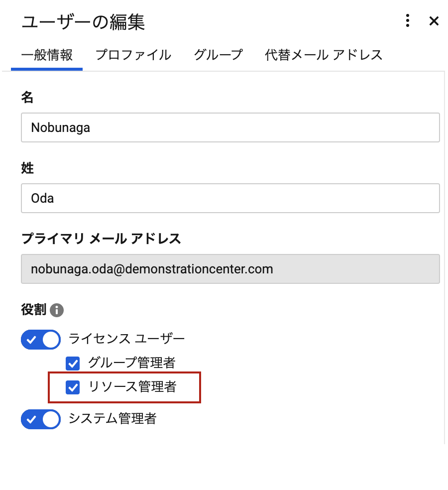Click the システム管理者 label text

[x=112, y=419]
